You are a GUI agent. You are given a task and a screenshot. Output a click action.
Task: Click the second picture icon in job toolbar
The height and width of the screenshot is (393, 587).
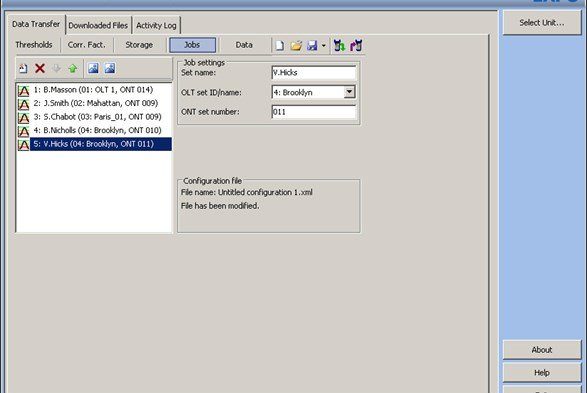(110, 68)
